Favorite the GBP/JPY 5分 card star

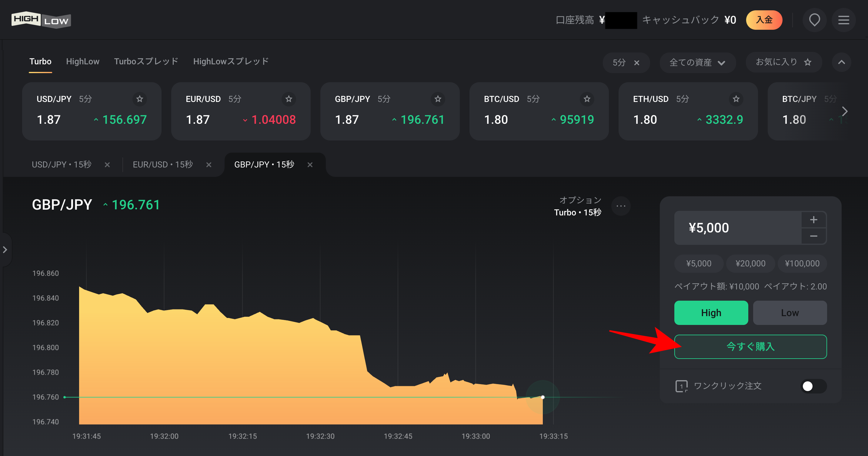pos(438,99)
